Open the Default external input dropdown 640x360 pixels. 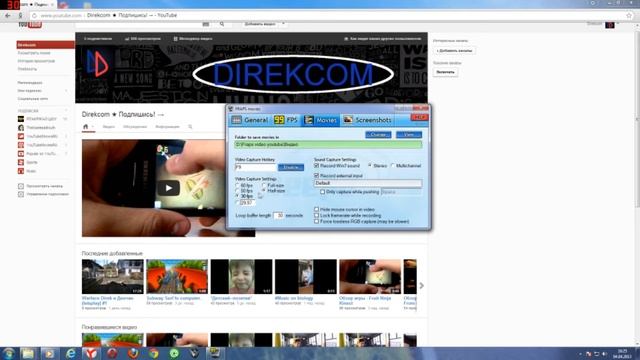coord(368,183)
